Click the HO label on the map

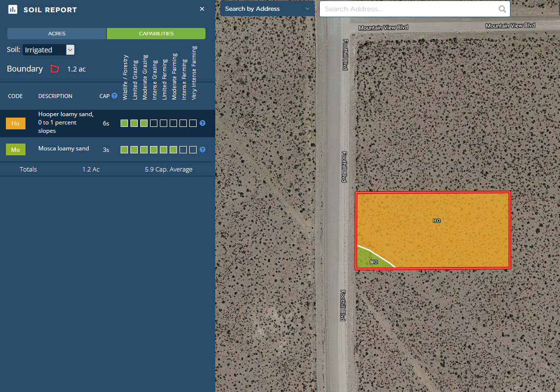[x=436, y=221]
